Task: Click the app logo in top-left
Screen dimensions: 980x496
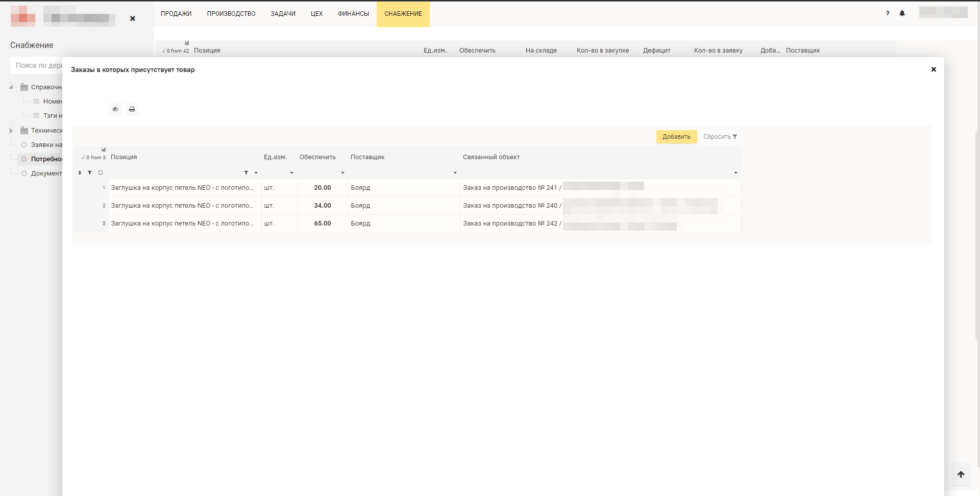Action: [x=23, y=16]
